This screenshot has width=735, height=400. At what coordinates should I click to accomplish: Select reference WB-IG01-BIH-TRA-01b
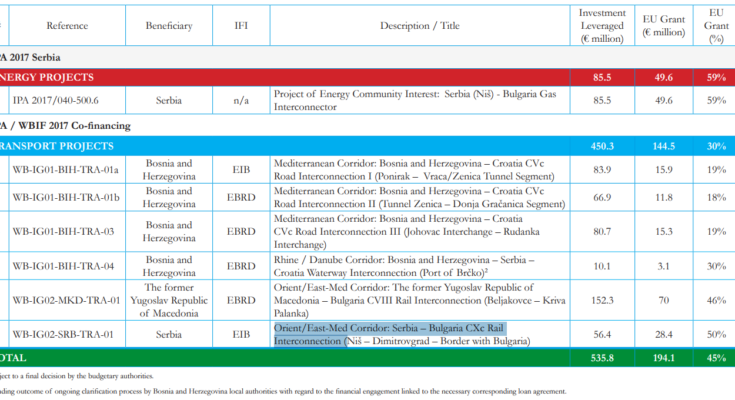[x=66, y=197]
